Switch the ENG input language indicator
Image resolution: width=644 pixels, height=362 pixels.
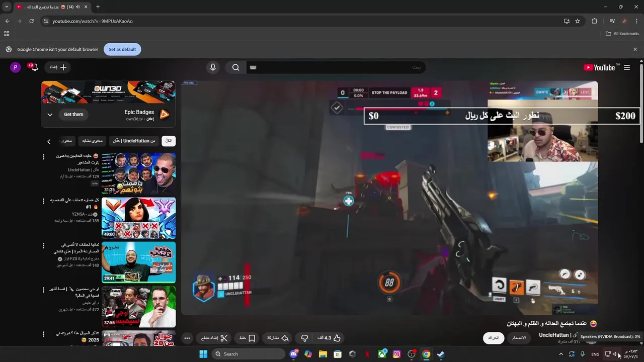[595, 354]
